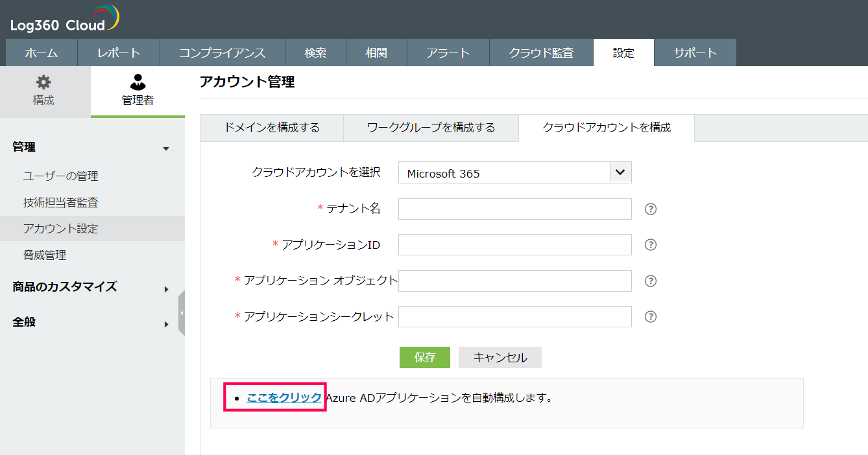Switch to the ワークグループを構成する tab
The width and height of the screenshot is (868, 455).
point(431,128)
